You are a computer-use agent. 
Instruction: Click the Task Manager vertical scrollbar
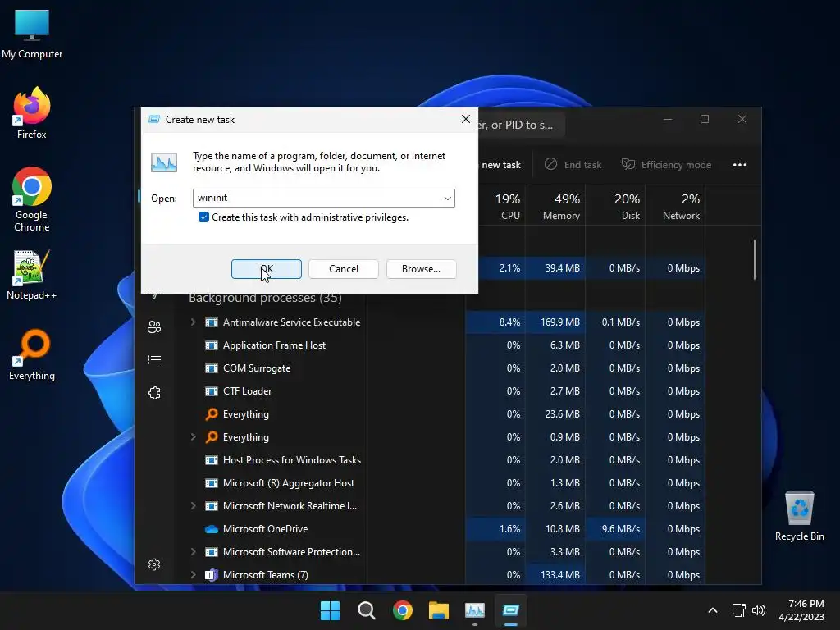pos(755,260)
